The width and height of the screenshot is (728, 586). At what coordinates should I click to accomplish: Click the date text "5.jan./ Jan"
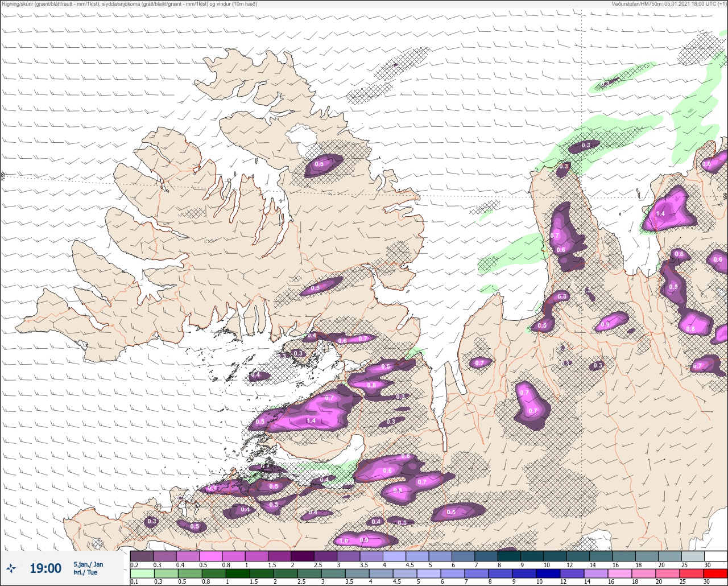(x=88, y=564)
